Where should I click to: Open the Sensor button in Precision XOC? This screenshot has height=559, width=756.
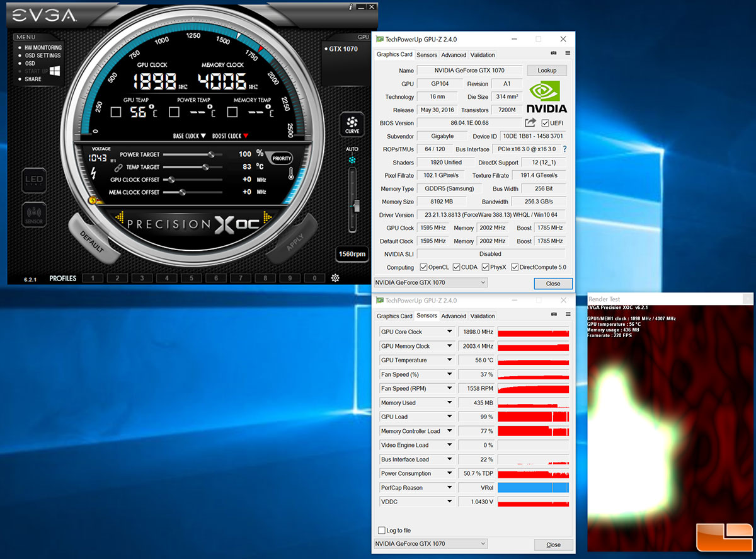click(33, 215)
